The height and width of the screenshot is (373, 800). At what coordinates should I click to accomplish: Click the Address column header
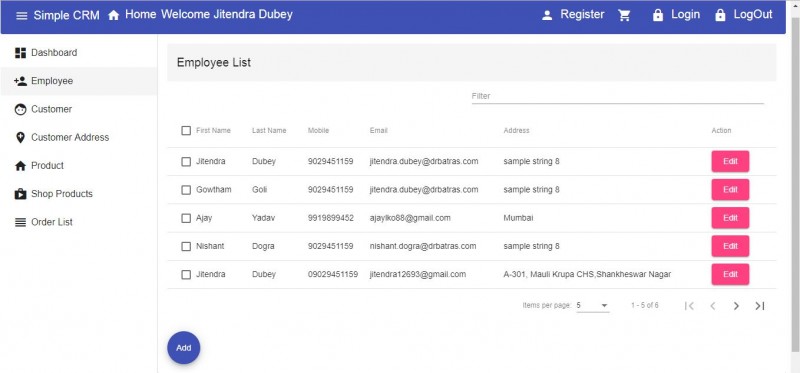coord(516,131)
